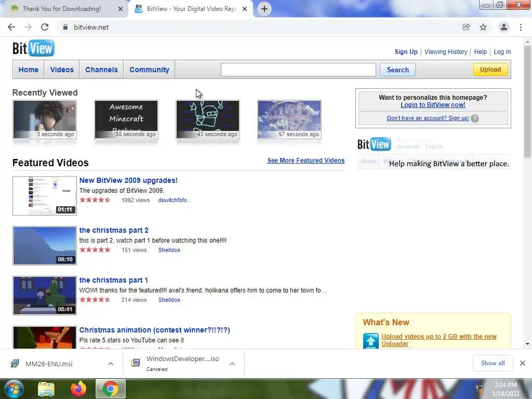Bookmark this page with the star icon
532x399 pixels.
pos(483,27)
